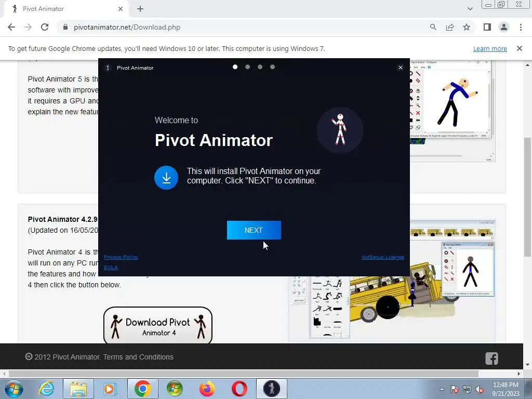532x399 pixels.
Task: Open Internet Explorer from the taskbar
Action: [46, 389]
